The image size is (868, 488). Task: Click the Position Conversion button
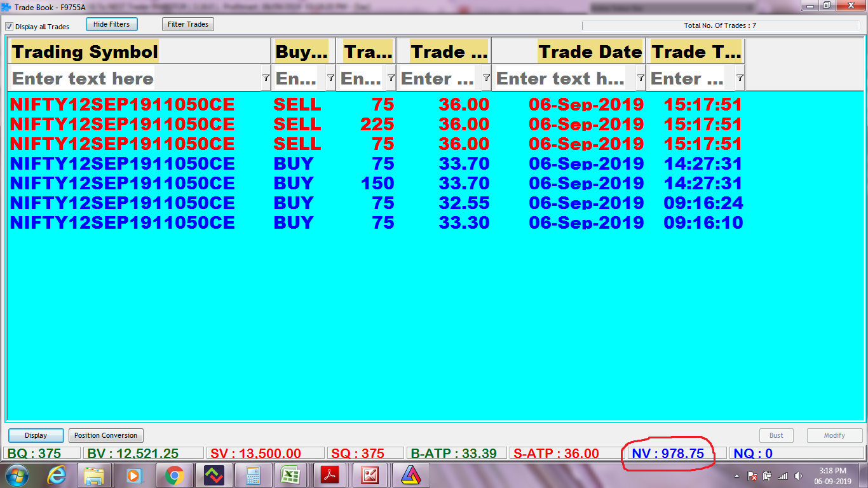pos(105,435)
